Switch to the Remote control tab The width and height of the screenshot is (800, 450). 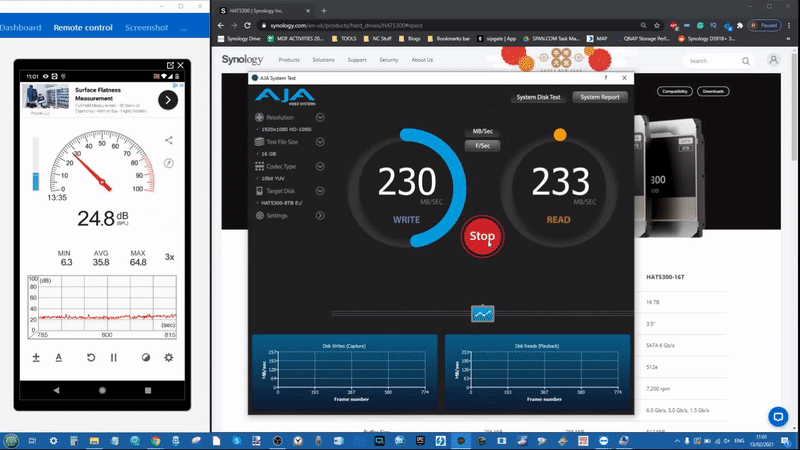pos(83,28)
